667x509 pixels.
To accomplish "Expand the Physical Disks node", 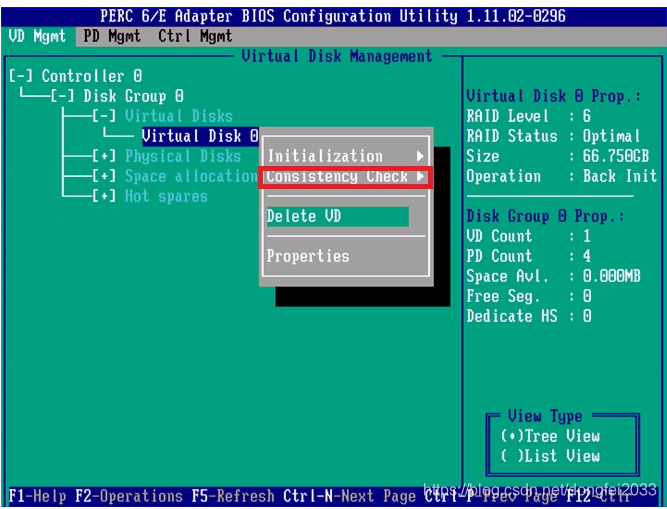I will [x=104, y=156].
